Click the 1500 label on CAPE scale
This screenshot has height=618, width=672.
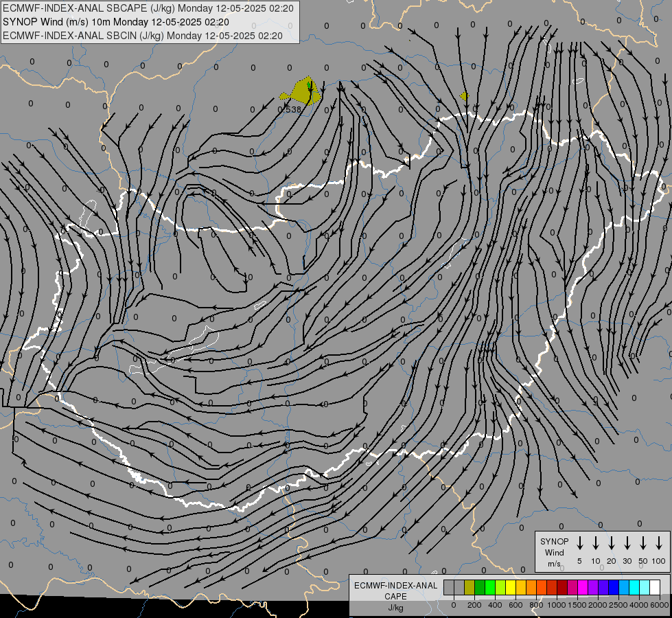[577, 605]
